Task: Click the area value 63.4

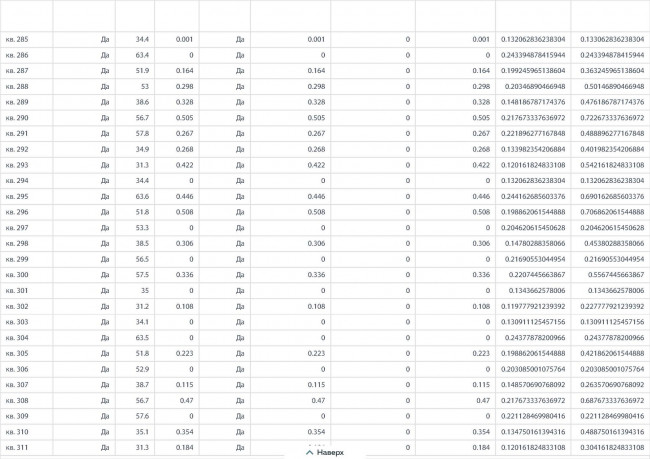Action: pos(142,55)
